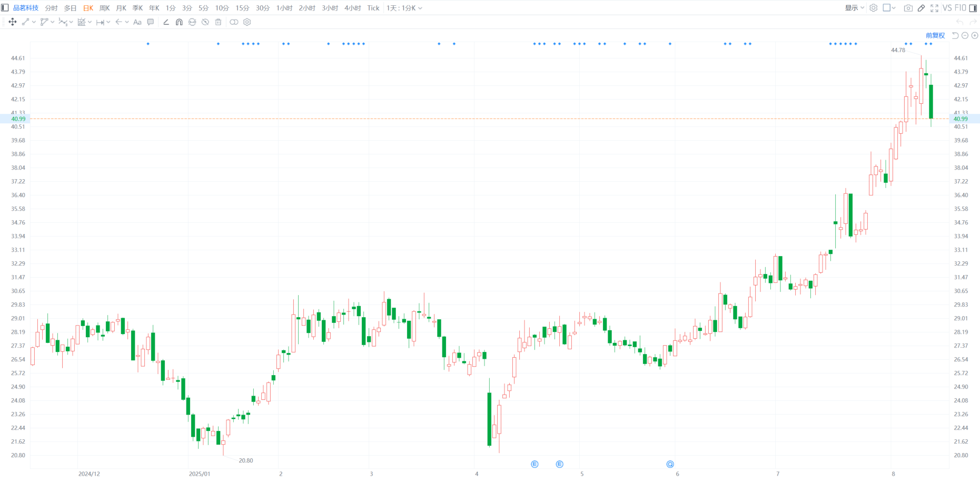The image size is (980, 481).
Task: Delete drawings with the trash icon
Action: tap(218, 22)
